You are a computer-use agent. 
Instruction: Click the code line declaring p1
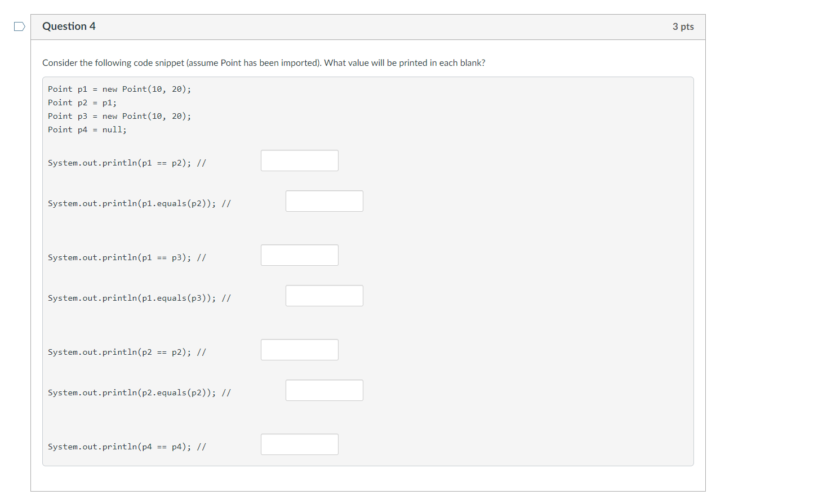[119, 89]
